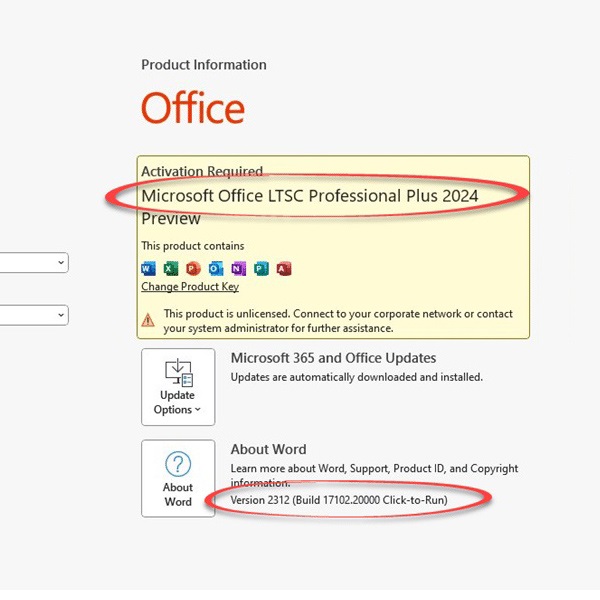Click the Excel app icon

point(171,269)
